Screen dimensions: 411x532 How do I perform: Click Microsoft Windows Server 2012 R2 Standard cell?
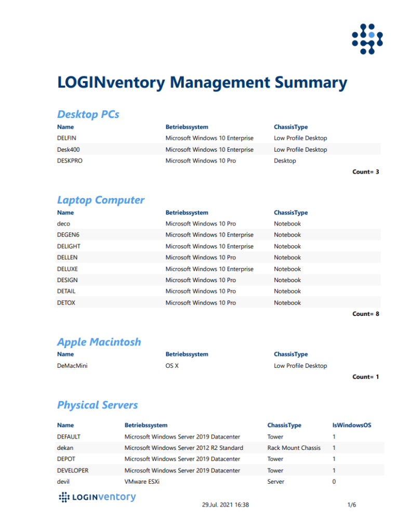[x=183, y=448]
